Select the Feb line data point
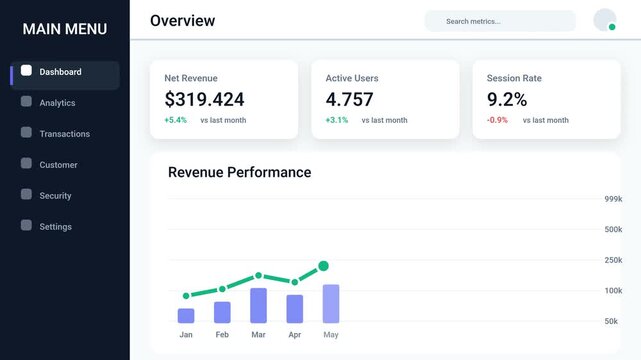 [222, 289]
